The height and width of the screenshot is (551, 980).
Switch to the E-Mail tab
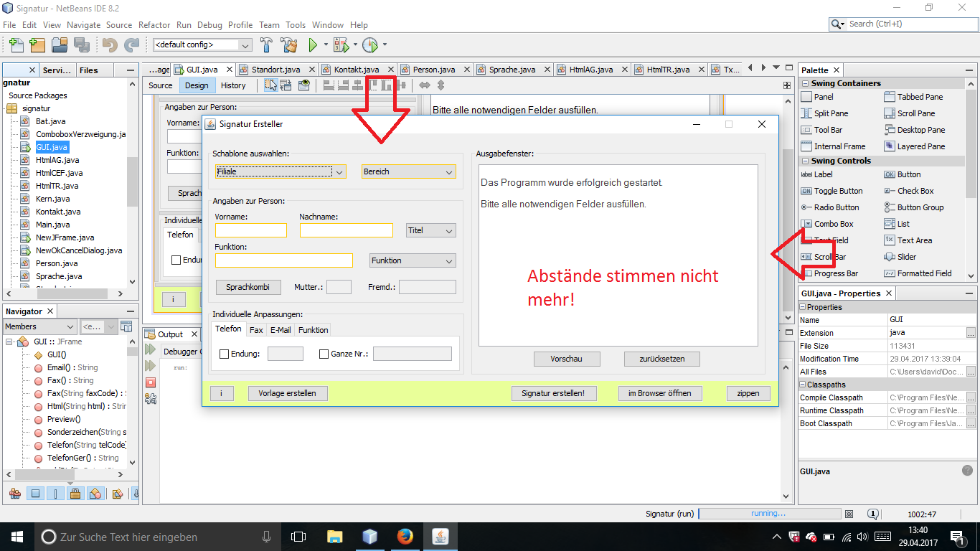tap(280, 330)
